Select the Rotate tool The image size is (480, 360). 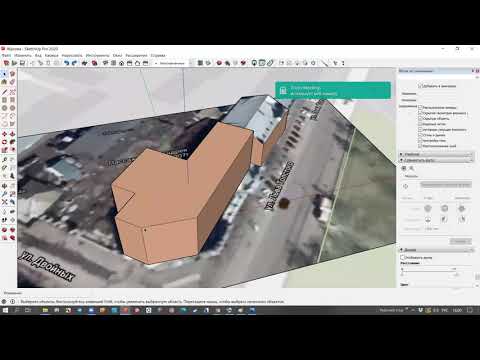pyautogui.click(x=4, y=142)
